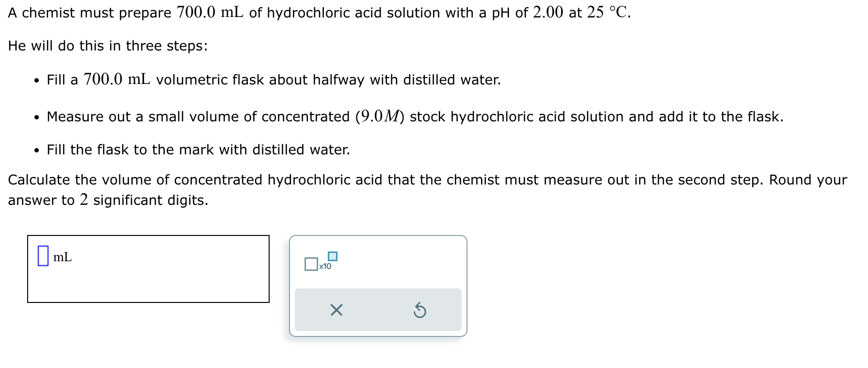Undo last entry with the reset arrow
The image size is (868, 368).
click(x=419, y=311)
